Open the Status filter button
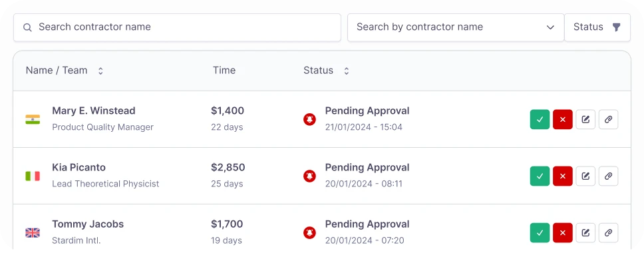This screenshot has width=644, height=253. (x=597, y=27)
